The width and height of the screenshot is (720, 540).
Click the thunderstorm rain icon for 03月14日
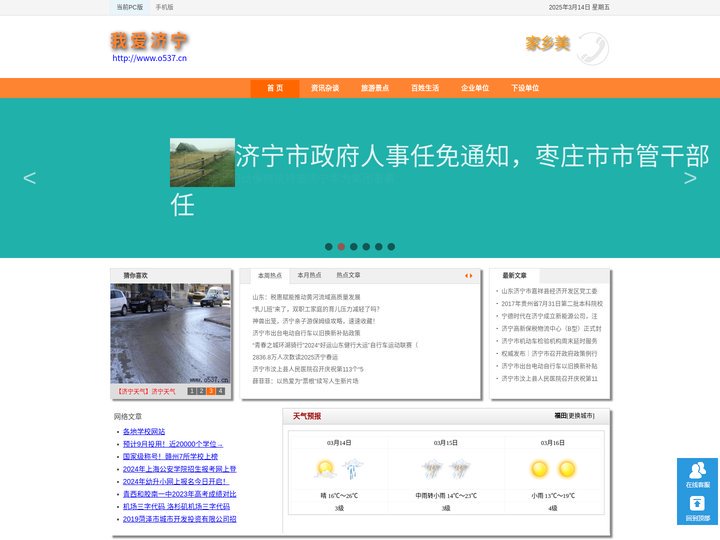(353, 469)
